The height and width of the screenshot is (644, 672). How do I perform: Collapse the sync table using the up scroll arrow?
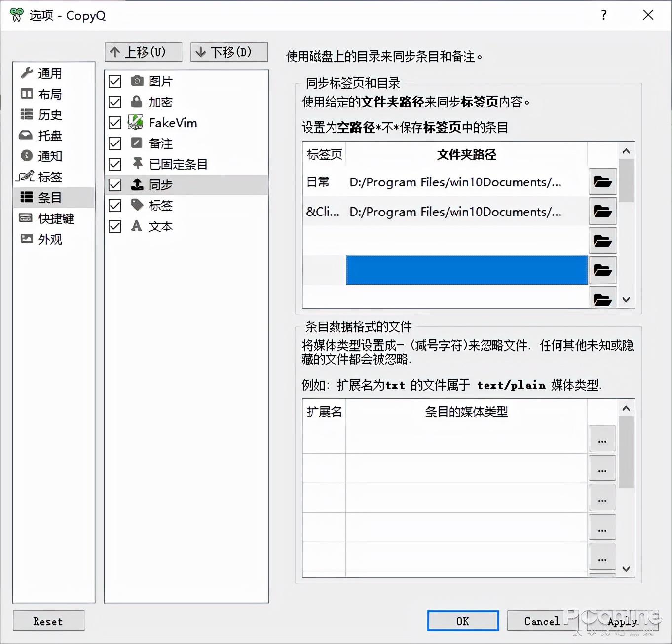tap(626, 151)
